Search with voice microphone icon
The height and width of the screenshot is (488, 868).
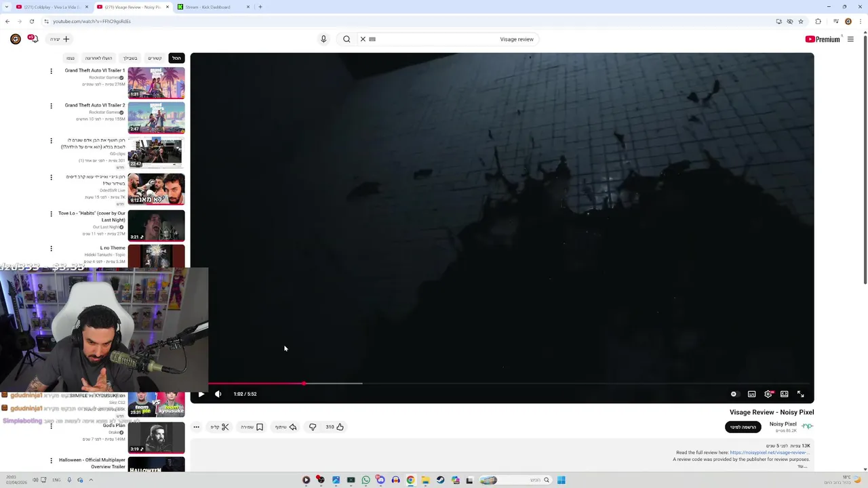click(x=323, y=39)
